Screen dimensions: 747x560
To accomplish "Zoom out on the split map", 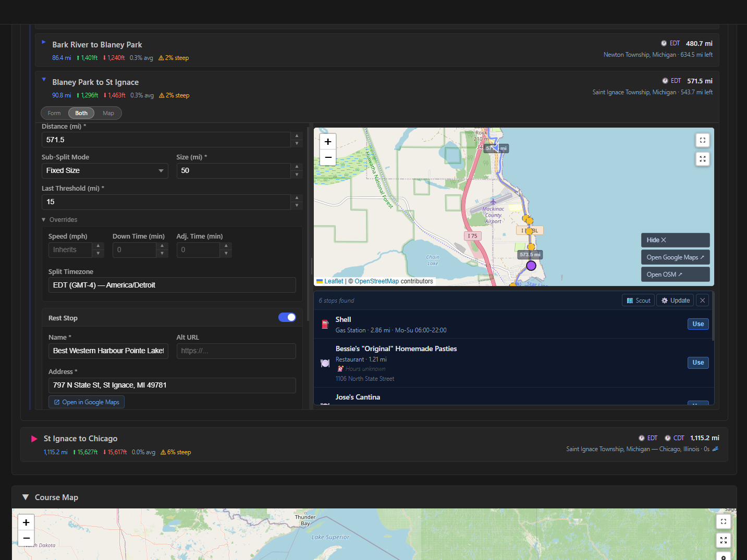I will pyautogui.click(x=328, y=157).
